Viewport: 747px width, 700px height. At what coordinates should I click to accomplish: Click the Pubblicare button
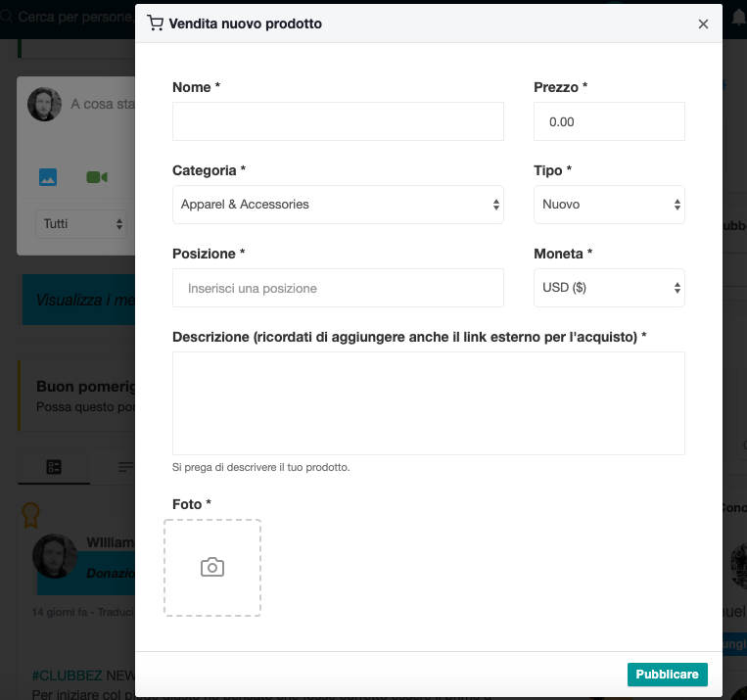667,675
